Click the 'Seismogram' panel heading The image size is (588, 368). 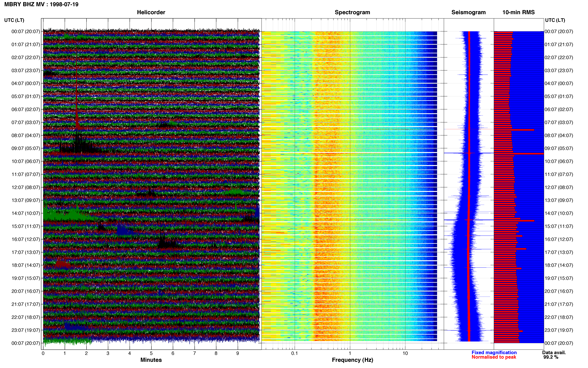[x=468, y=12]
